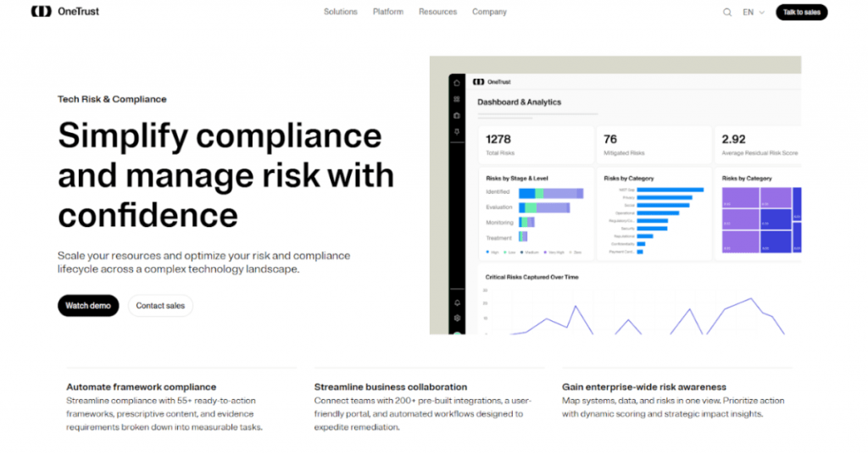Click the Watch demo button

[88, 305]
